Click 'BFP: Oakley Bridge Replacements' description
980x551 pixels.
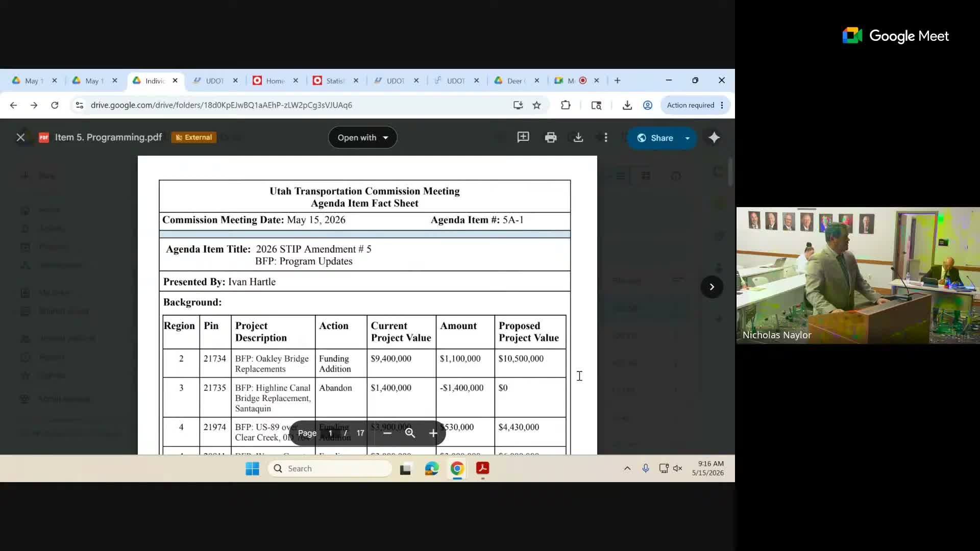pyautogui.click(x=272, y=364)
